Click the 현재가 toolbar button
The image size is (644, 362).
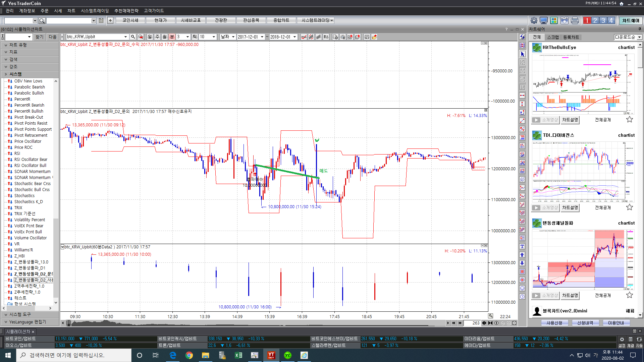coord(160,20)
